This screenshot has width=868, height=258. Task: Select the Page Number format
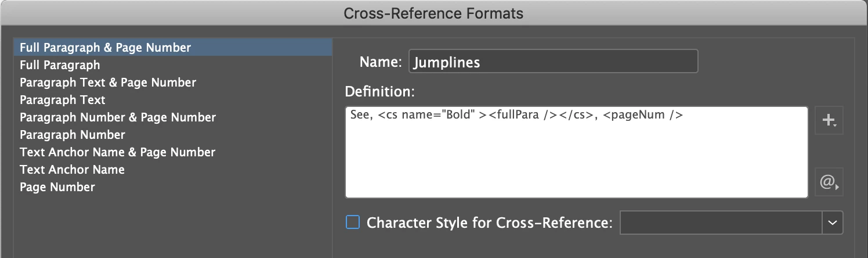point(57,187)
